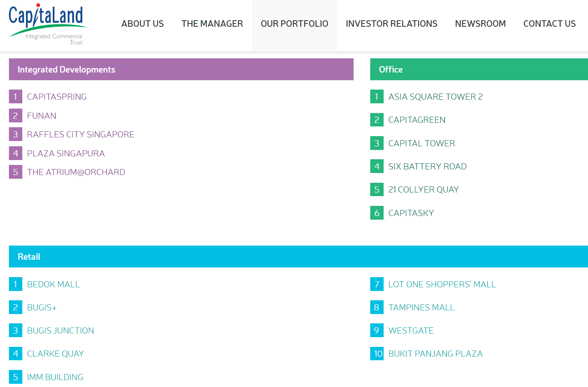Image resolution: width=588 pixels, height=387 pixels.
Task: Click purple number 1 badge beside CAPITASPRING
Action: pyautogui.click(x=15, y=97)
